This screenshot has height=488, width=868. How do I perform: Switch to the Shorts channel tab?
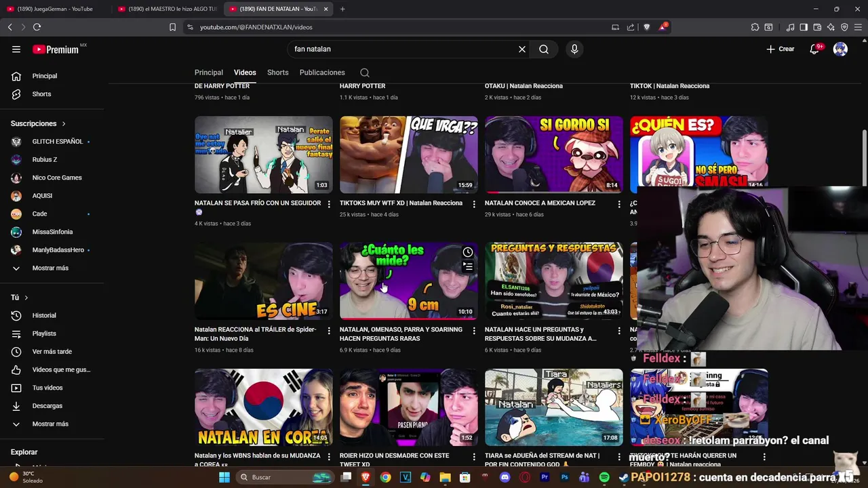click(277, 73)
